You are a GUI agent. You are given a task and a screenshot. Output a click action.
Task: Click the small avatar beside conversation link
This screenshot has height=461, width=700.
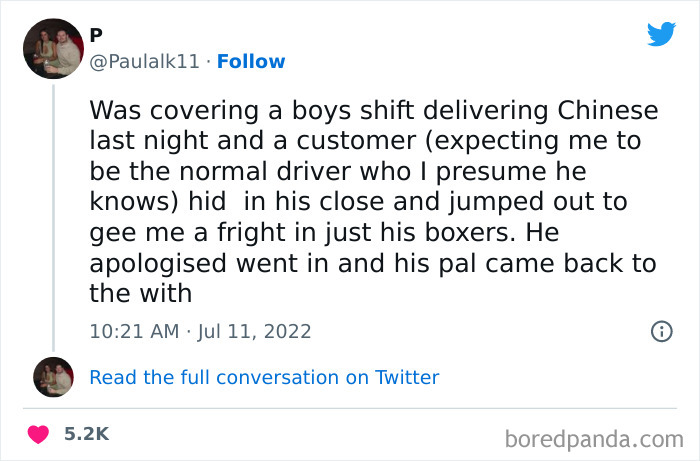[53, 377]
